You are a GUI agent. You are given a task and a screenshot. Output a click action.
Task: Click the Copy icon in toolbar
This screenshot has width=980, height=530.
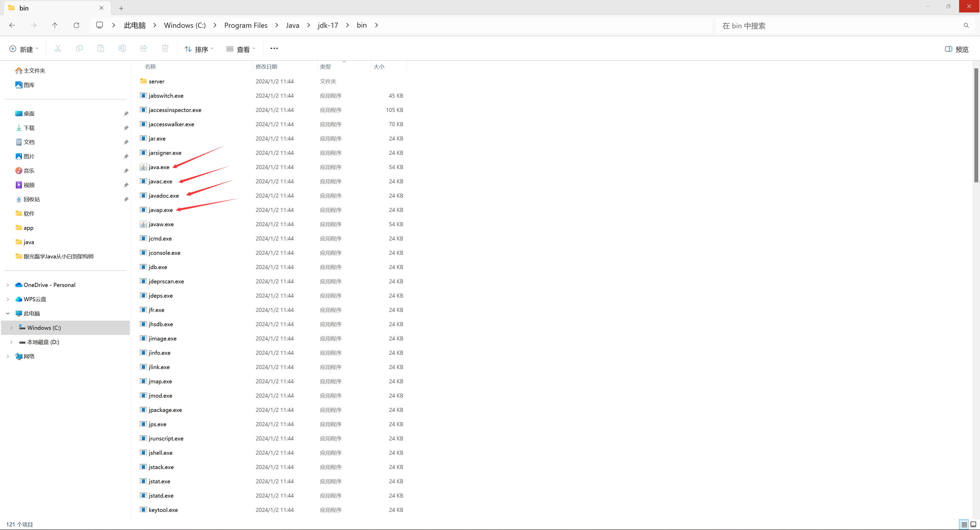pyautogui.click(x=79, y=48)
